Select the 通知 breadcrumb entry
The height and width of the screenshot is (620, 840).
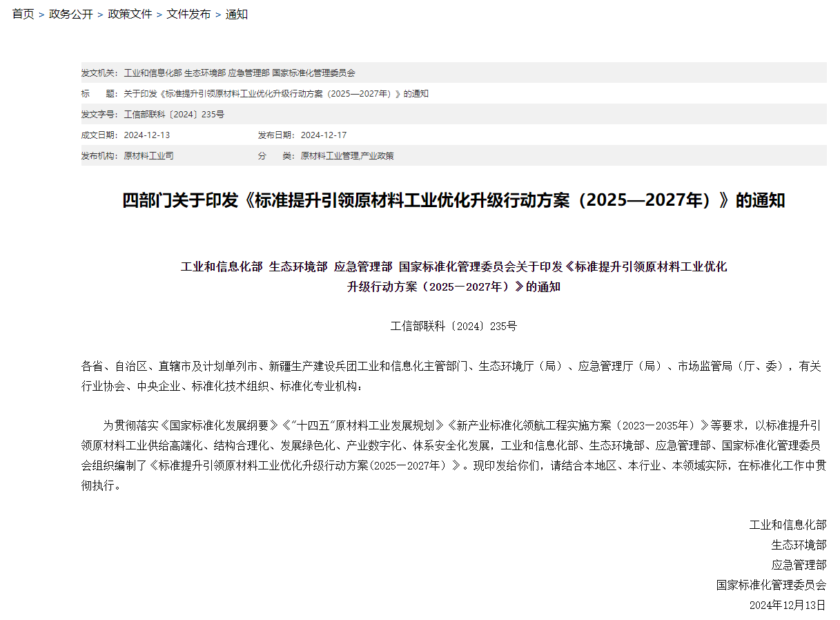tap(237, 14)
